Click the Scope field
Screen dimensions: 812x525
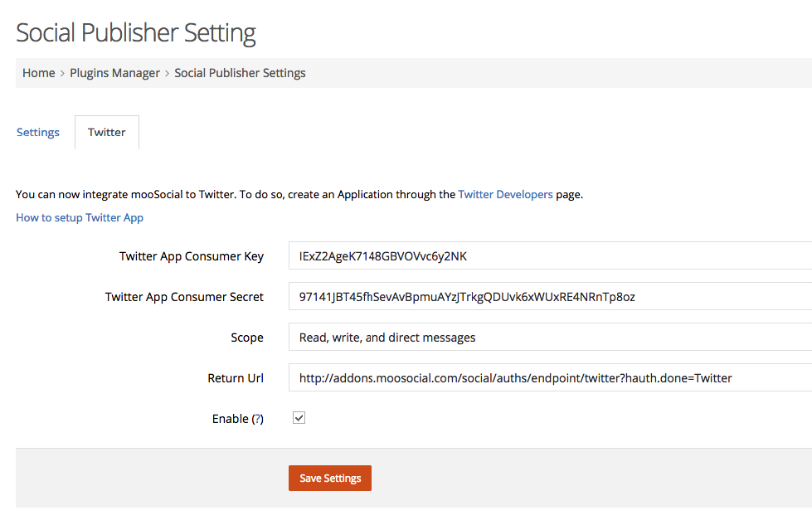pos(550,337)
